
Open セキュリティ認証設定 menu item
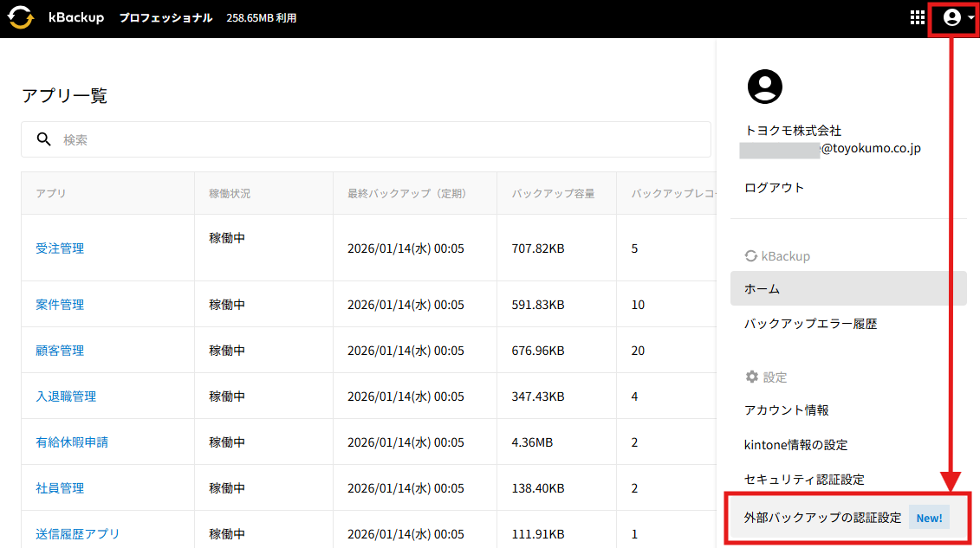804,480
